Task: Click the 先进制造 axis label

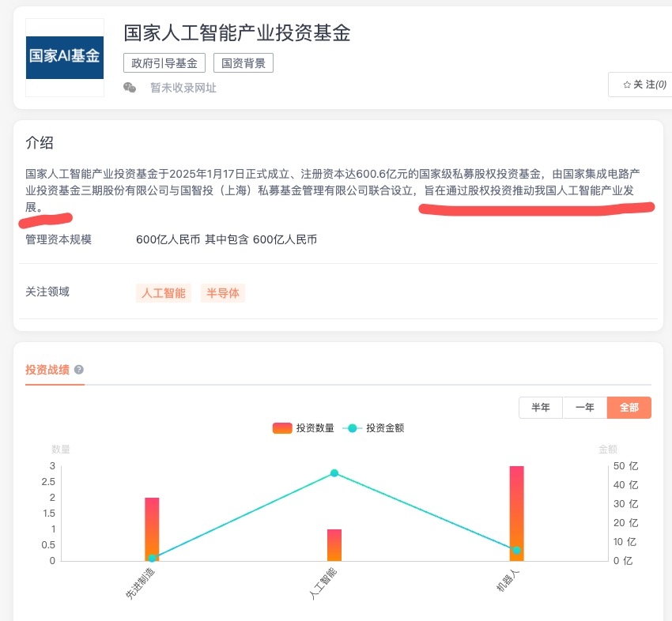Action: click(140, 583)
